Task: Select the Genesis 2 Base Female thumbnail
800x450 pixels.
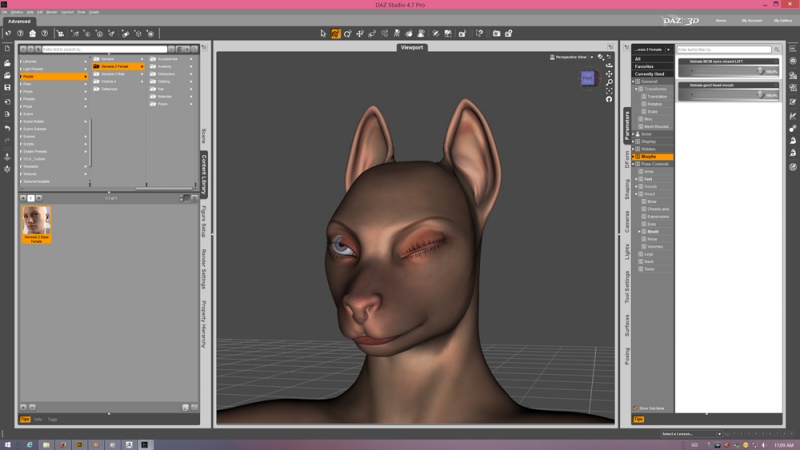Action: coord(36,224)
